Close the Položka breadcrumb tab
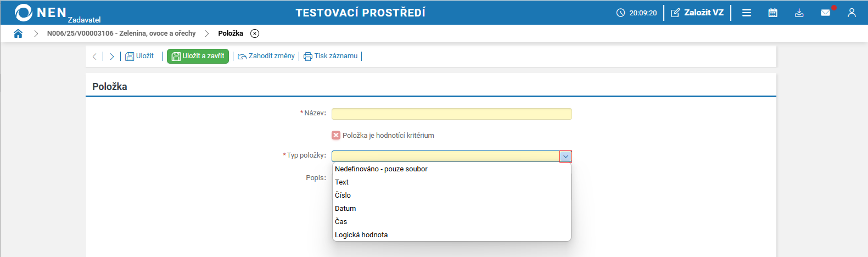The height and width of the screenshot is (257, 868). (255, 33)
